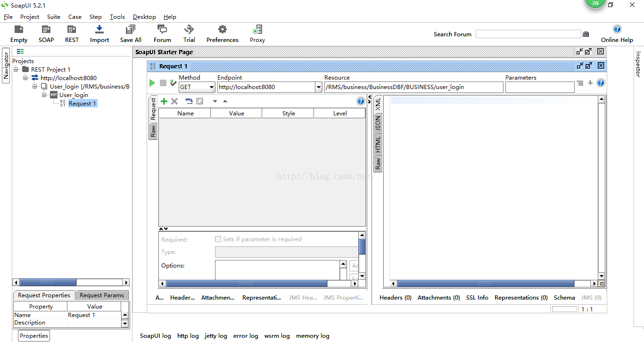Select JSON response tab

point(378,123)
